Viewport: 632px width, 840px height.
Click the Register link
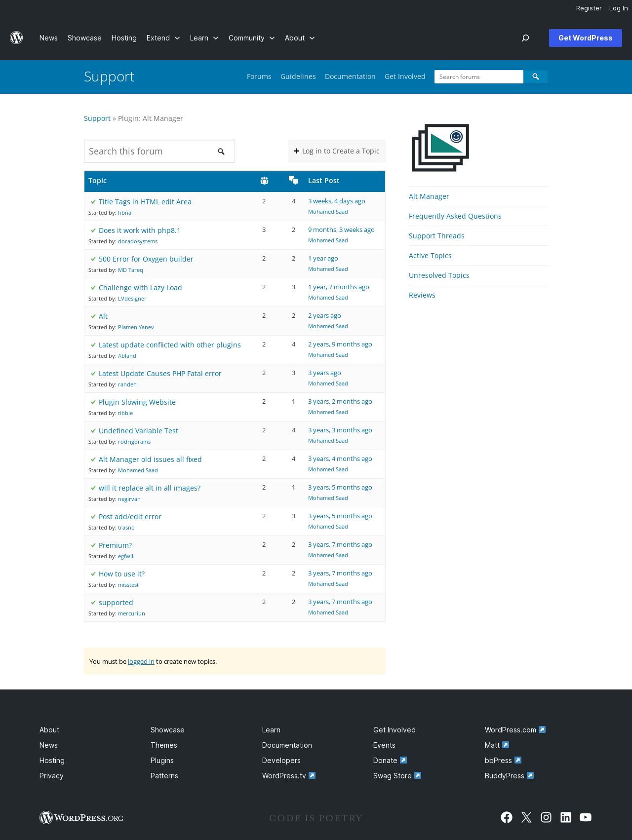(x=589, y=8)
